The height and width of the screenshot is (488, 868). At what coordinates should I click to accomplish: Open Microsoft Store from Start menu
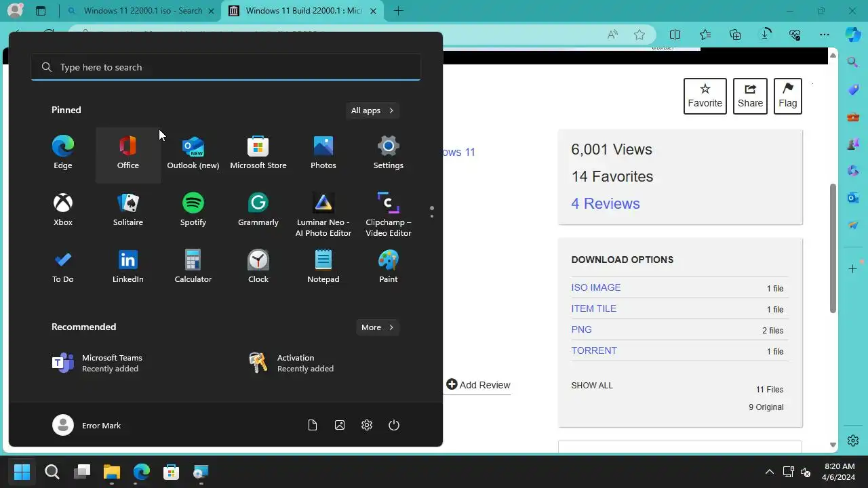tap(258, 153)
